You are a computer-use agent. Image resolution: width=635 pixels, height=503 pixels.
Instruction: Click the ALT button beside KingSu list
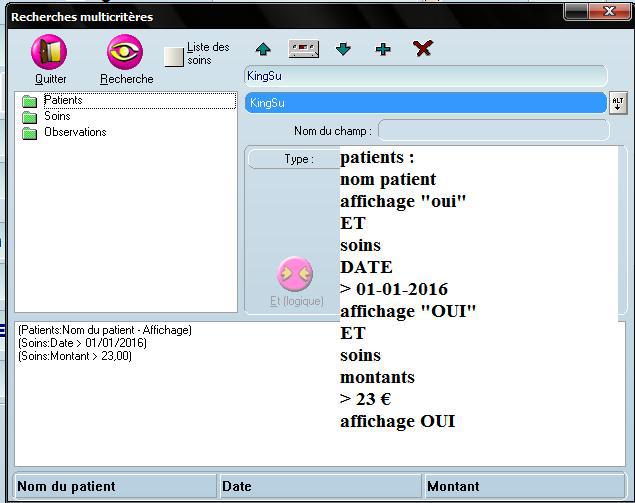(617, 103)
